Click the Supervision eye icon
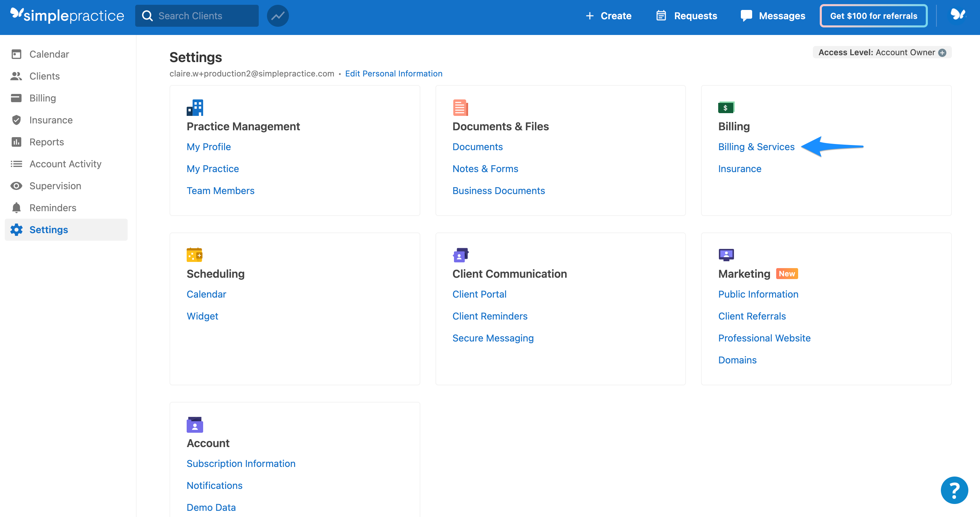Image resolution: width=980 pixels, height=517 pixels. 16,186
